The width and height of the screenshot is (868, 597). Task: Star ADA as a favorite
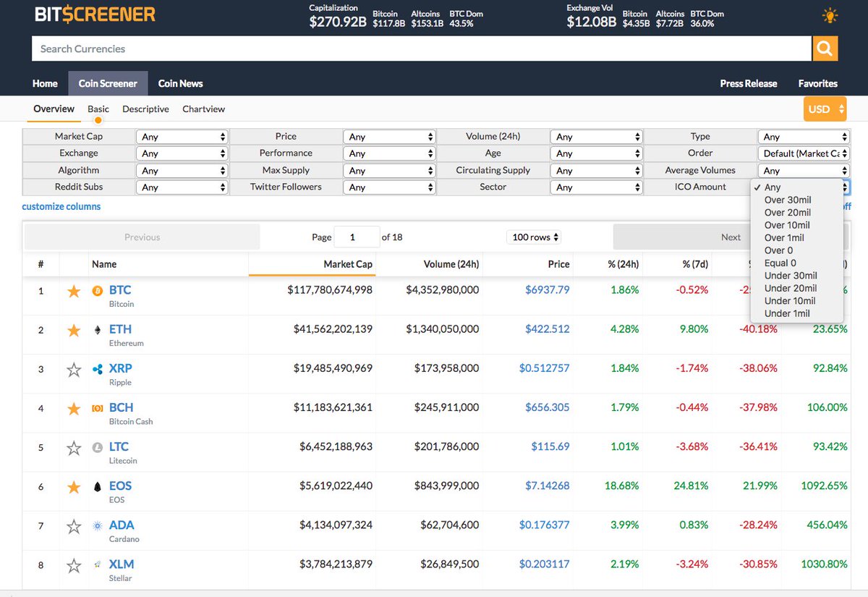point(74,525)
